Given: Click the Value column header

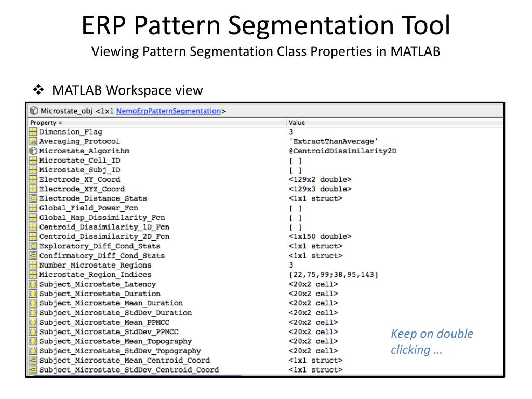Looking at the screenshot, I should 297,123.
